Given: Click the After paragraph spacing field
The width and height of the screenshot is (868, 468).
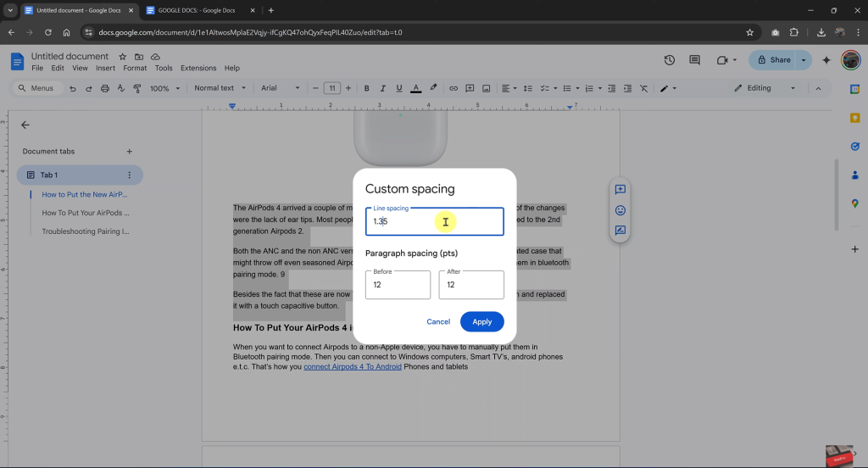Looking at the screenshot, I should click(471, 285).
